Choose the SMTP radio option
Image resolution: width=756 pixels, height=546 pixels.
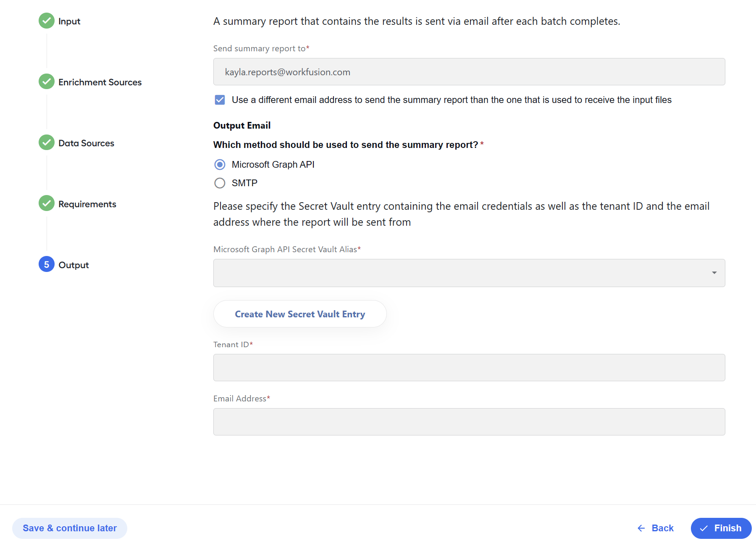tap(220, 183)
